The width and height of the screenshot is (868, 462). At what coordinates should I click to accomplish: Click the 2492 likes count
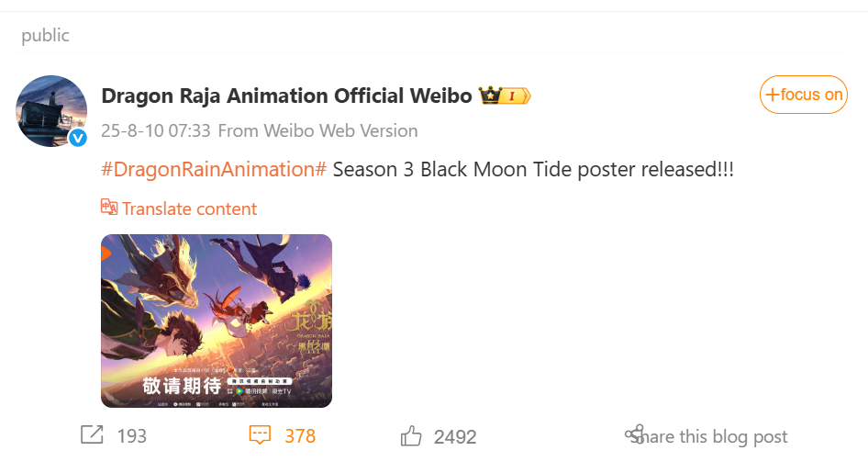[455, 437]
